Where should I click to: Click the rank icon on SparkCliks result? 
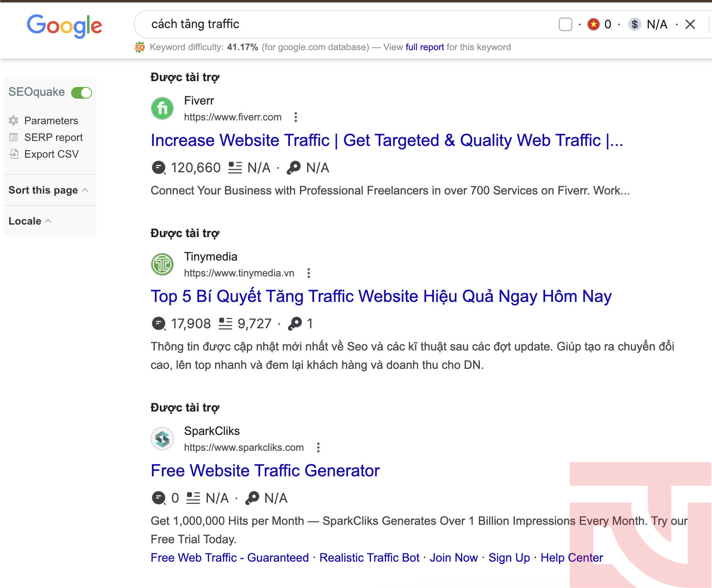pos(159,498)
